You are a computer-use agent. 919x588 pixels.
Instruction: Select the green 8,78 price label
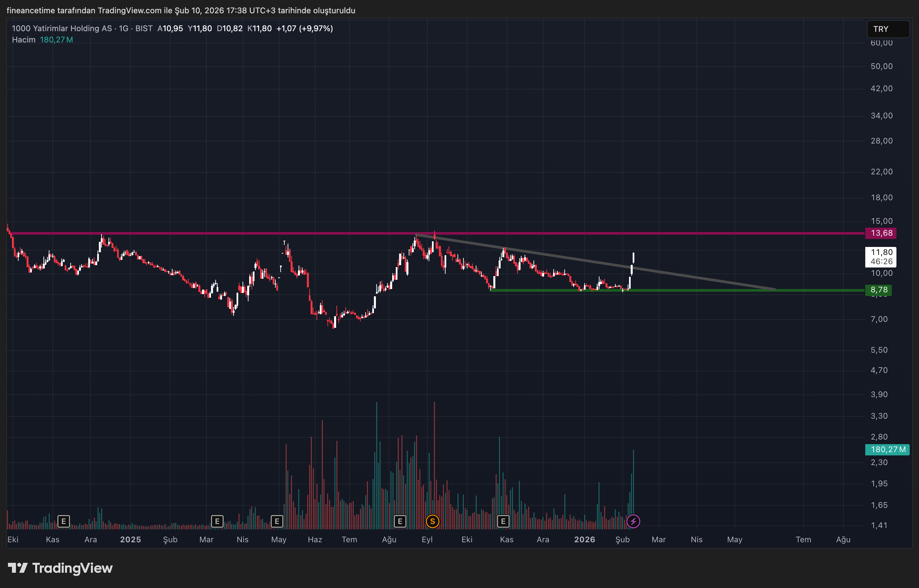pyautogui.click(x=879, y=290)
